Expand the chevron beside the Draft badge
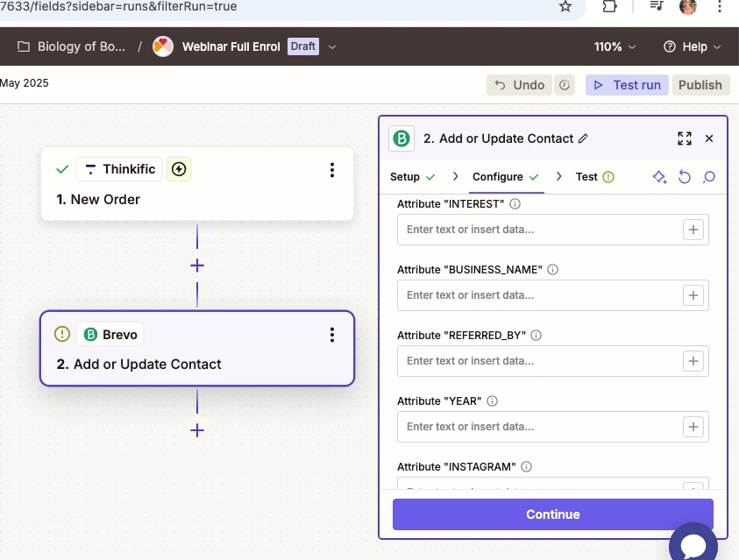The height and width of the screenshot is (560, 739). pyautogui.click(x=332, y=46)
